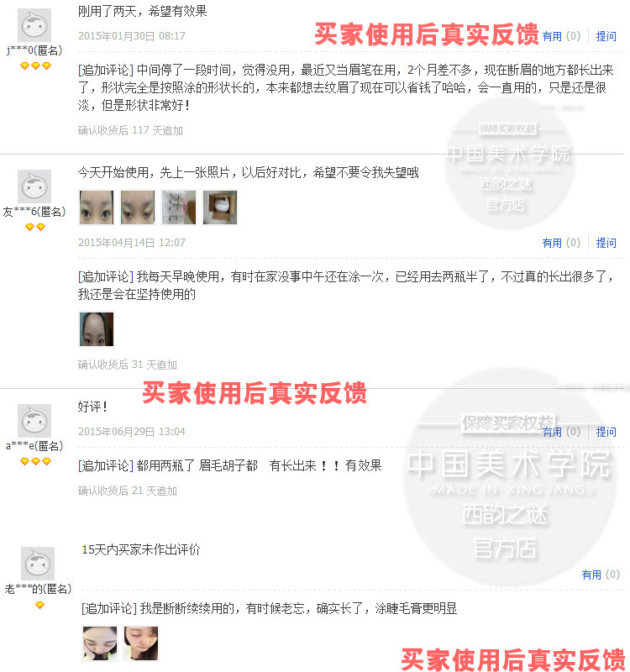Screen dimensions: 630x672
Task: Click diamond rating icons under j***0
Action: pyautogui.click(x=35, y=66)
